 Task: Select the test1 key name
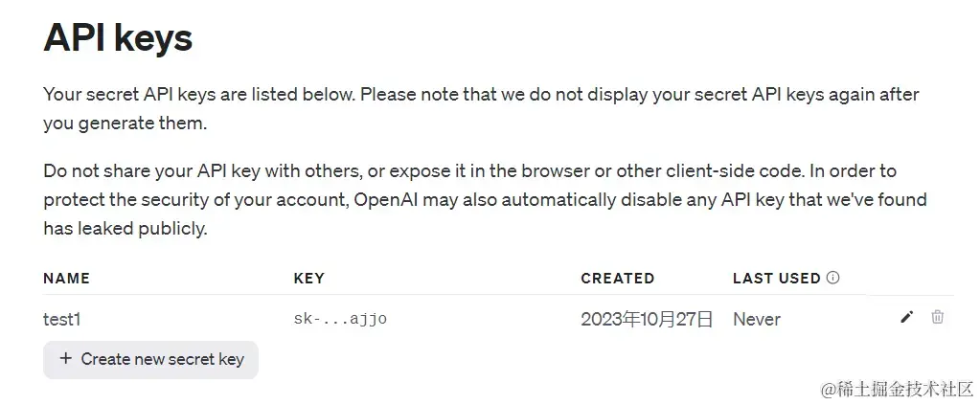click(x=62, y=319)
